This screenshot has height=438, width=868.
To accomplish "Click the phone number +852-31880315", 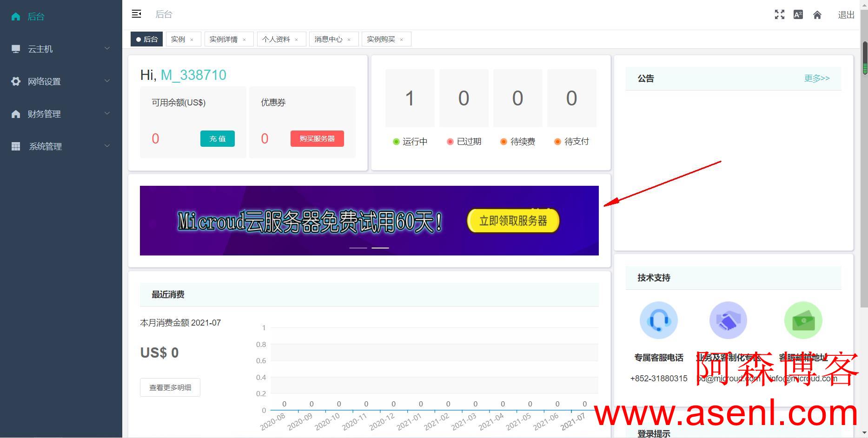I will pos(659,379).
